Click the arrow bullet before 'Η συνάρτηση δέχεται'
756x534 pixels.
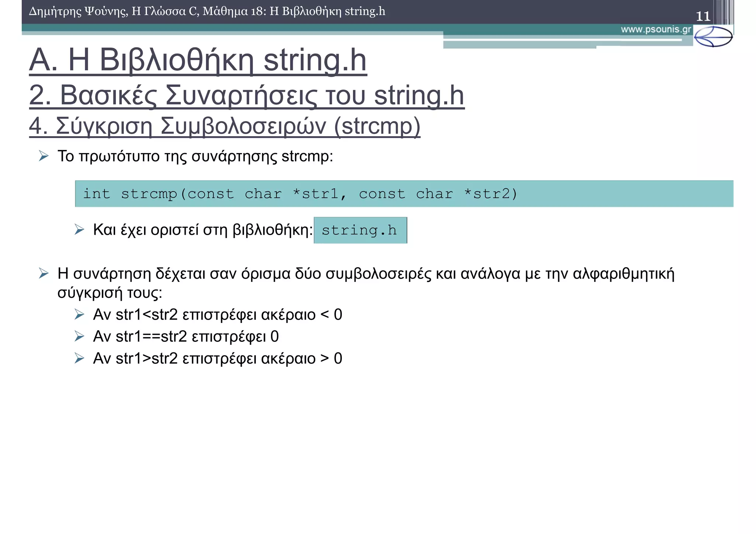click(44, 273)
